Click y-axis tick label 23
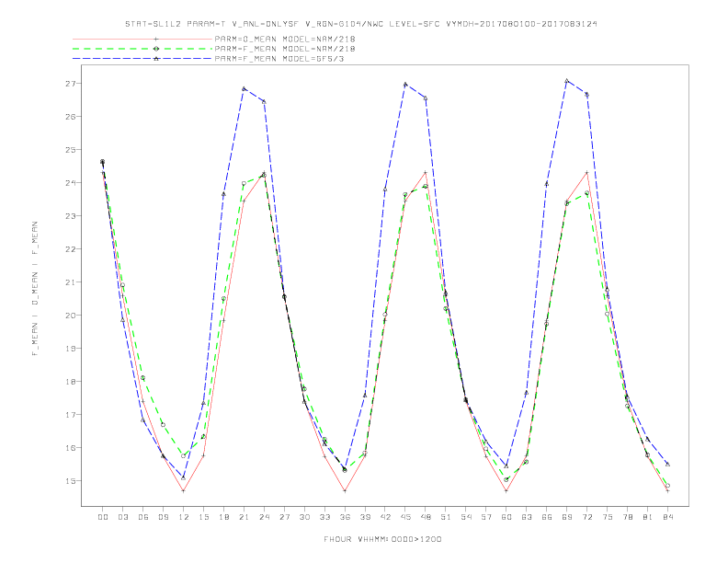728x563 pixels. pos(71,216)
